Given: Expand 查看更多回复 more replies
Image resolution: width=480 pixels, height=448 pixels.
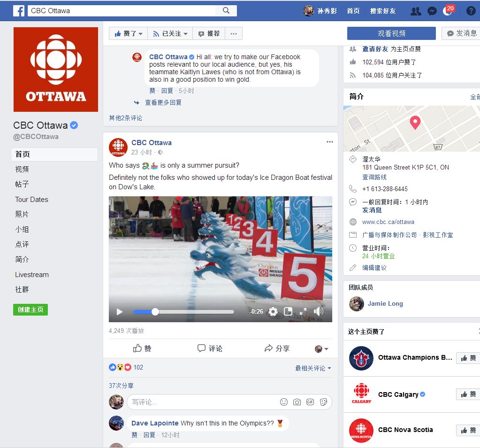Looking at the screenshot, I should 163,102.
